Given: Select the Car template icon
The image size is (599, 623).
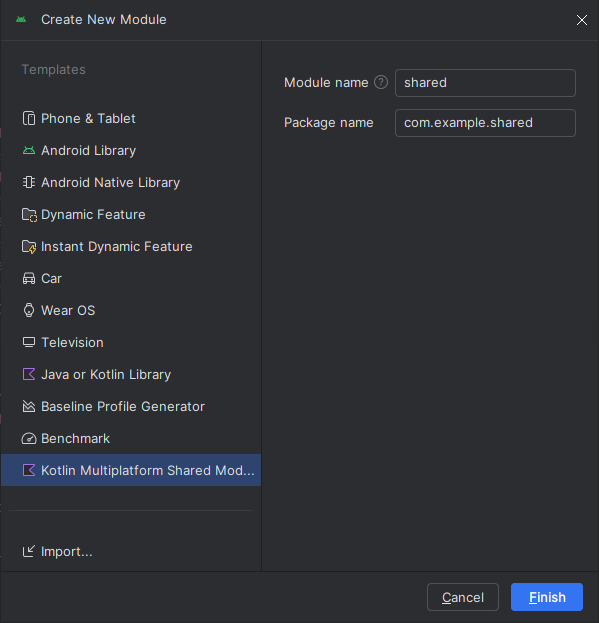Looking at the screenshot, I should (x=29, y=279).
